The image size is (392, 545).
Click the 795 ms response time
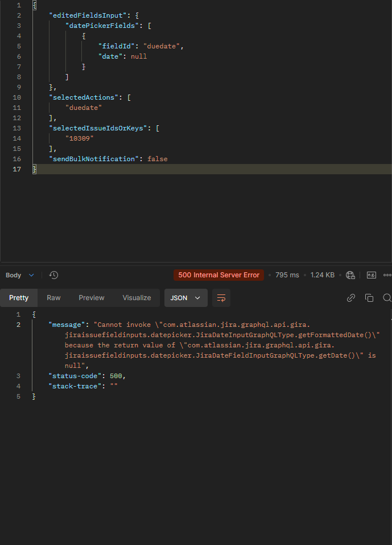287,275
